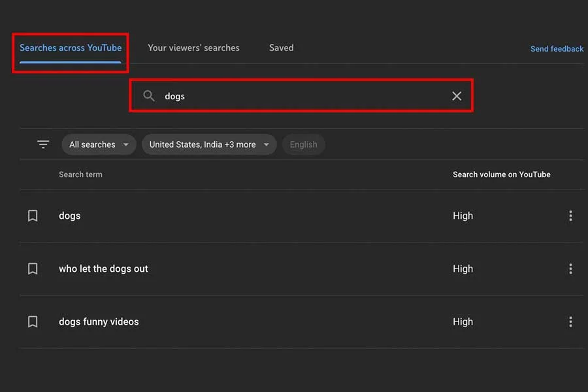Screen dimensions: 588x392
Task: Click into the search field containing dogs
Action: coord(301,96)
